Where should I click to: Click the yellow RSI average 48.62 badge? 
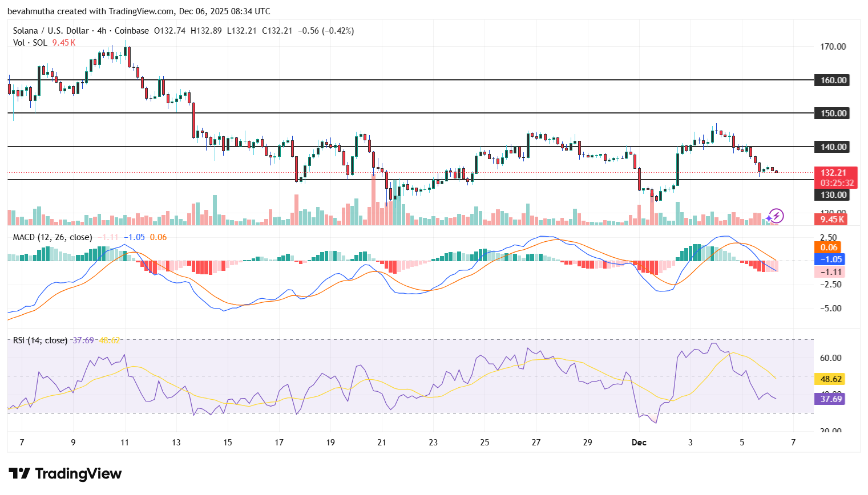tap(830, 378)
